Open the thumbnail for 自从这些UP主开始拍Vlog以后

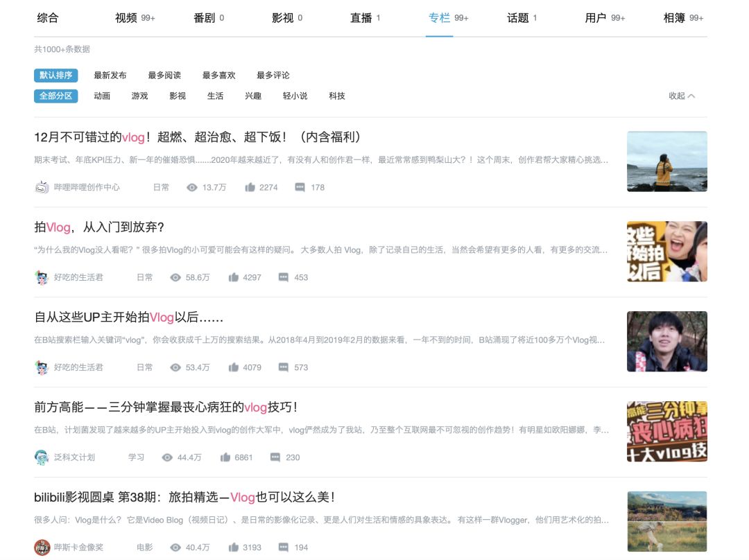coord(667,342)
